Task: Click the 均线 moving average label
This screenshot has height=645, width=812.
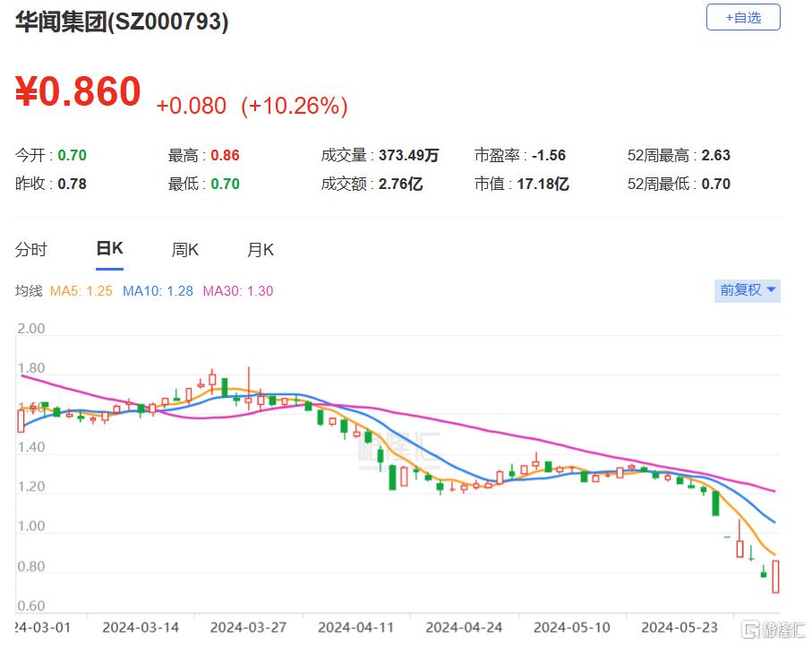Action: 29,291
